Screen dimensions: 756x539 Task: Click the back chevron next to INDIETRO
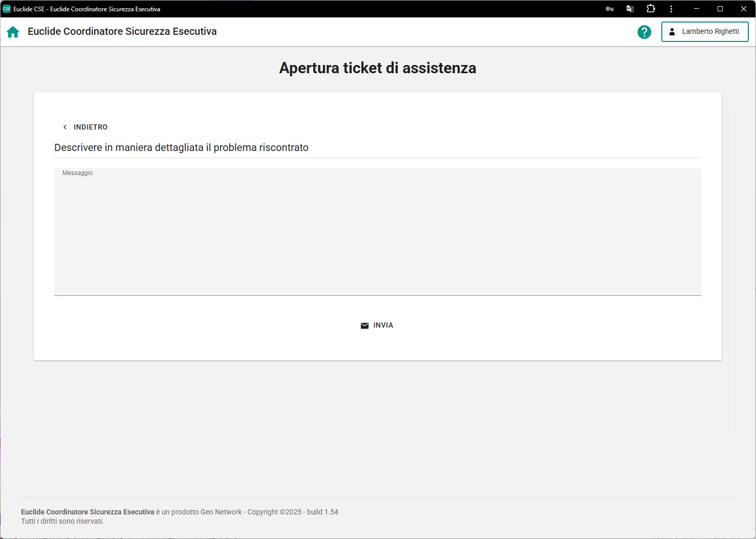click(x=65, y=127)
